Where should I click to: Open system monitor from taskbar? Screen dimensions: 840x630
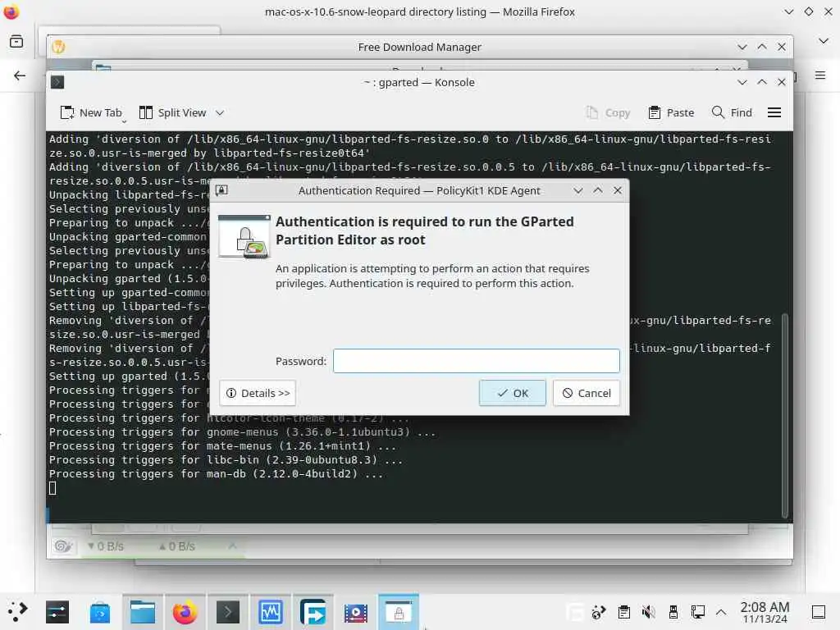[271, 612]
